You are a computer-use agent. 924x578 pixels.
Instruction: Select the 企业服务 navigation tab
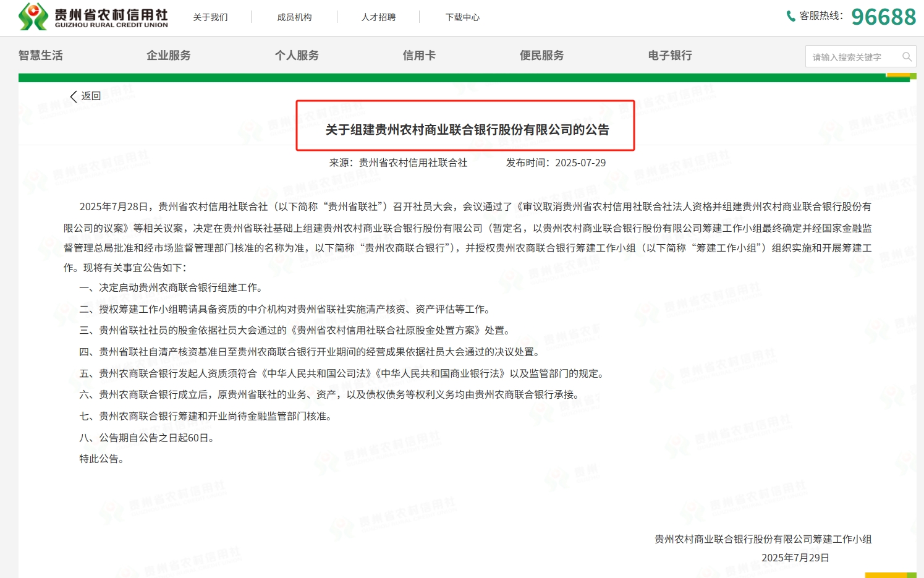(169, 56)
